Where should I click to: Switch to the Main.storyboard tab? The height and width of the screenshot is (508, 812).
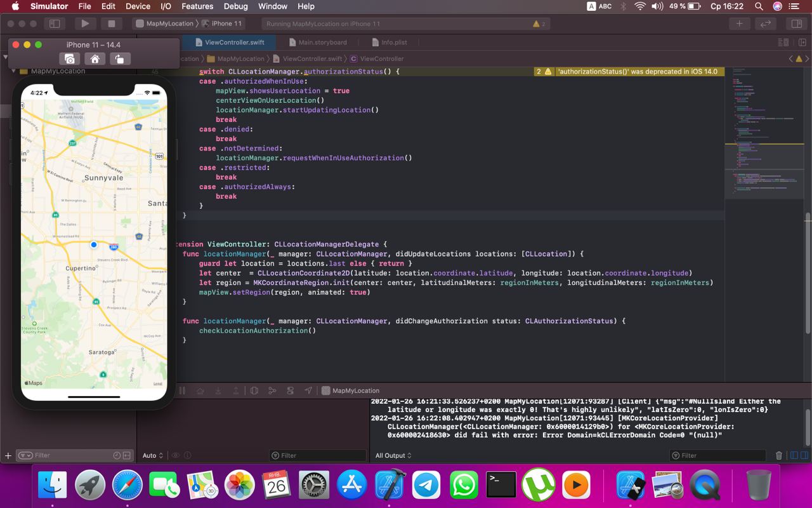[x=318, y=43]
